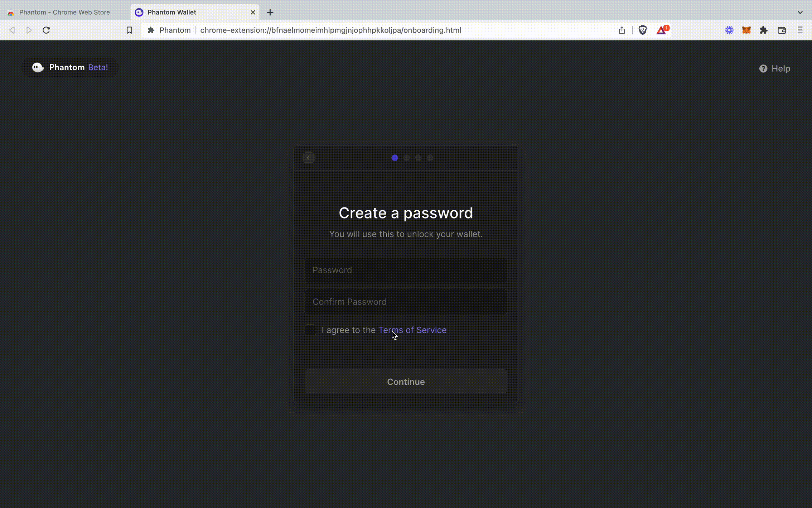Screen dimensions: 812x508
Task: Go back using onboarding chevron button
Action: (308, 158)
